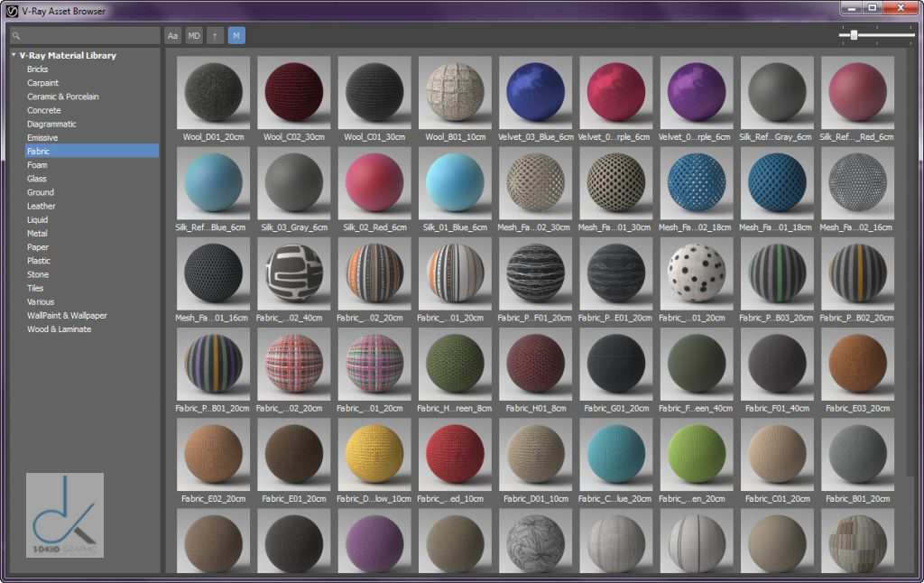Screen dimensions: 924x583
Task: Select the Fabric_E03_20cm orange material
Action: [x=857, y=365]
